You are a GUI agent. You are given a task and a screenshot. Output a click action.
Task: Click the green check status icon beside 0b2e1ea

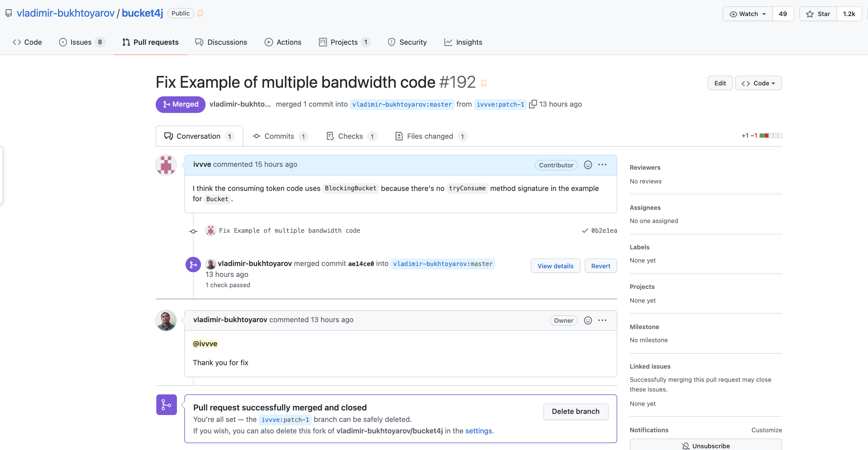pos(585,231)
